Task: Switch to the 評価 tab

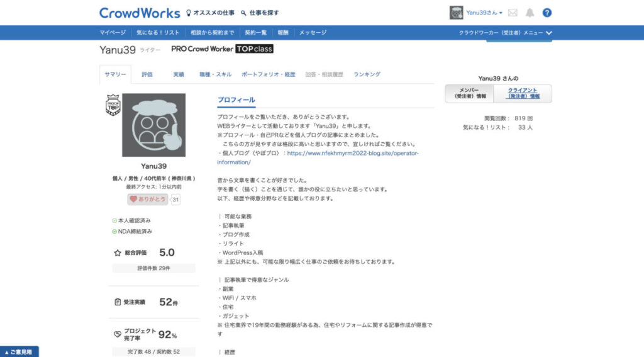Action: [147, 74]
